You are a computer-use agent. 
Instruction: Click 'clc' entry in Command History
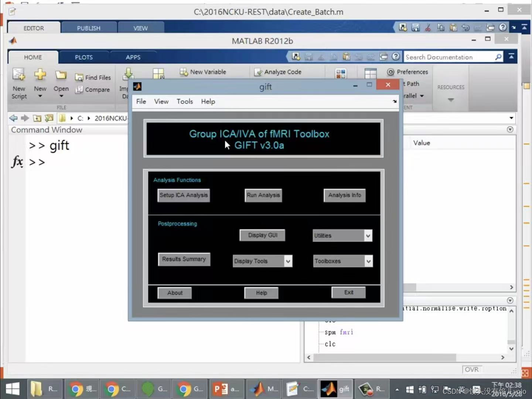pyautogui.click(x=330, y=344)
